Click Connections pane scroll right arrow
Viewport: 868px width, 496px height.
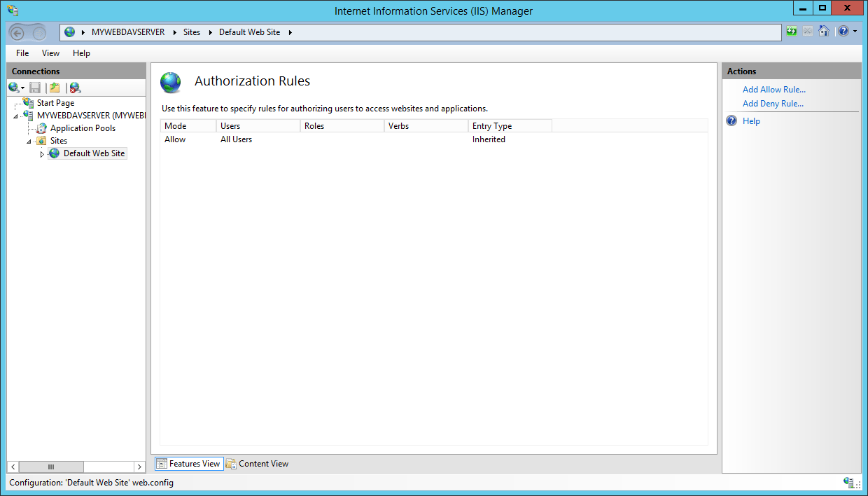tap(139, 467)
